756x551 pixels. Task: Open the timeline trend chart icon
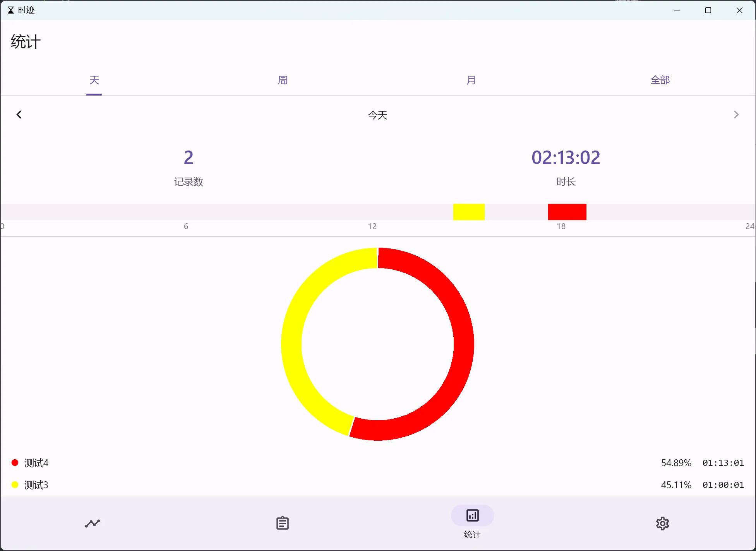click(x=93, y=524)
